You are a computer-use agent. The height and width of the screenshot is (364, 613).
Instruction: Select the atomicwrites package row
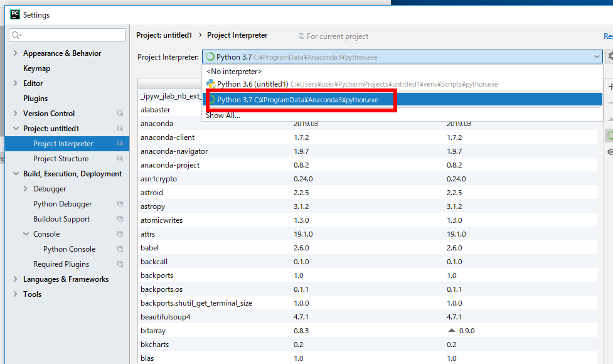(368, 220)
